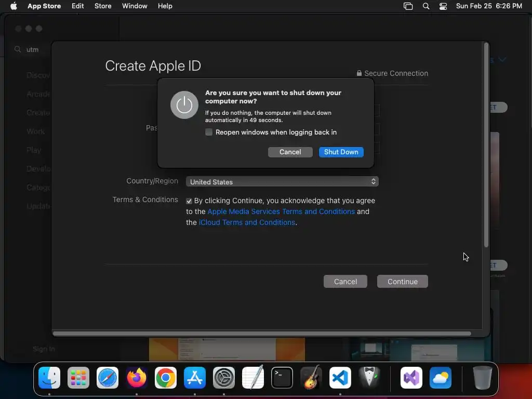Click the App Store search field

tap(32, 49)
